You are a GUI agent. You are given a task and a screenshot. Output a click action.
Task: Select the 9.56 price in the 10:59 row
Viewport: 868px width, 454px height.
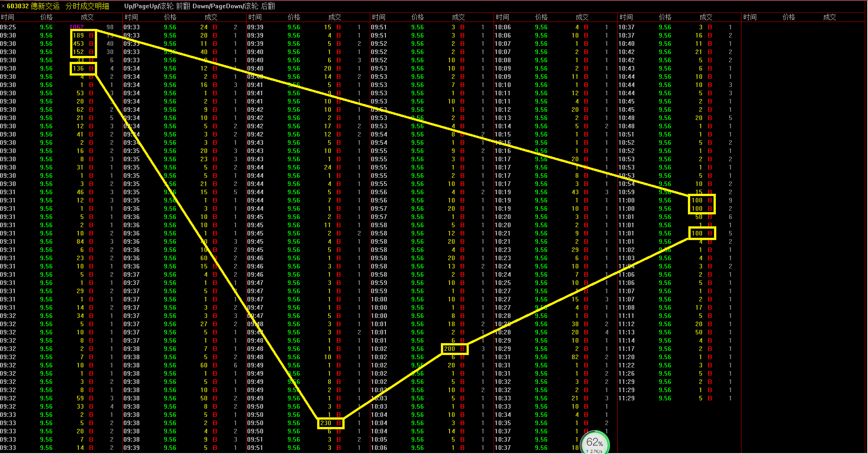coord(665,192)
